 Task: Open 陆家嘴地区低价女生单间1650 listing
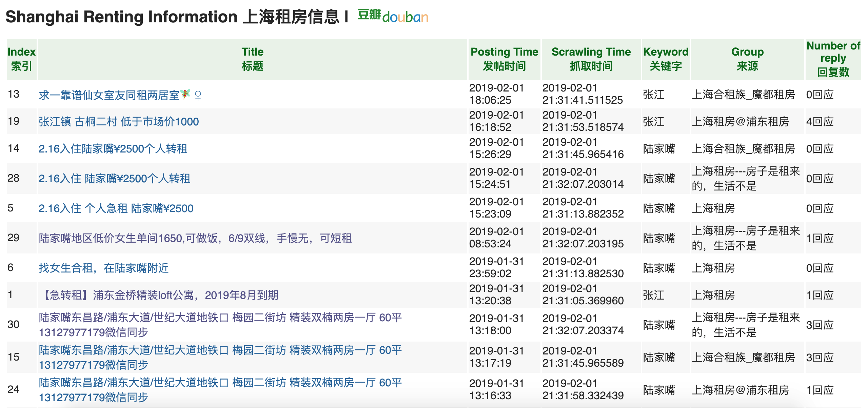coord(195,238)
